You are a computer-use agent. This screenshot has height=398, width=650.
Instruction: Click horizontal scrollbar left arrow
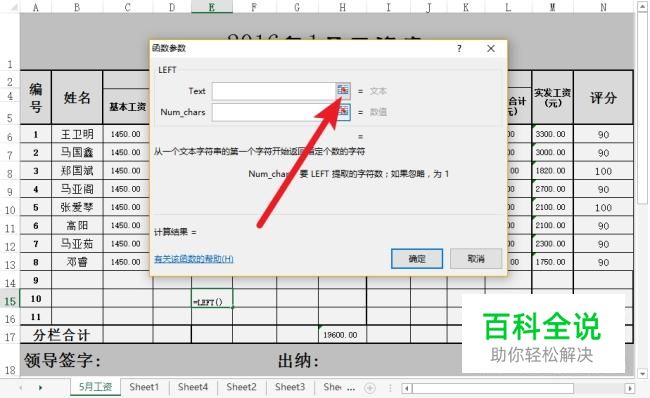point(407,388)
